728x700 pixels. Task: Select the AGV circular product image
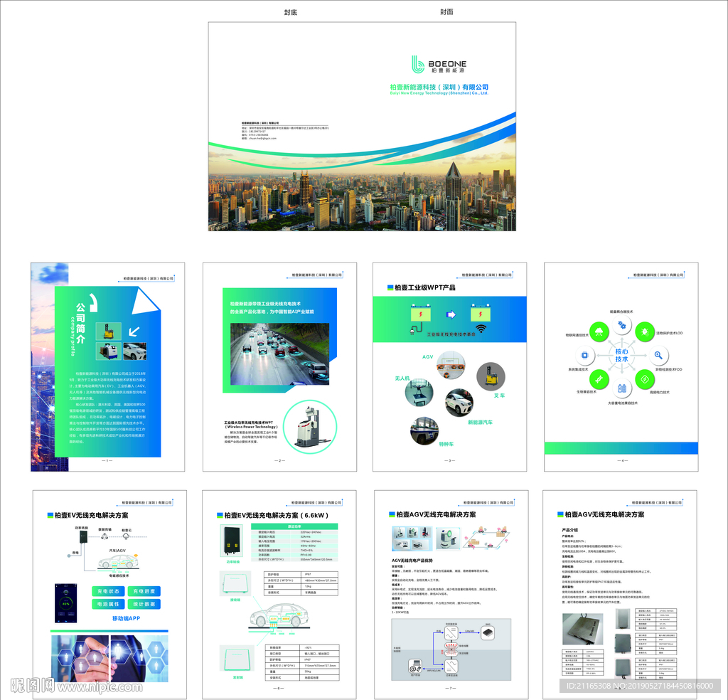coord(450,365)
